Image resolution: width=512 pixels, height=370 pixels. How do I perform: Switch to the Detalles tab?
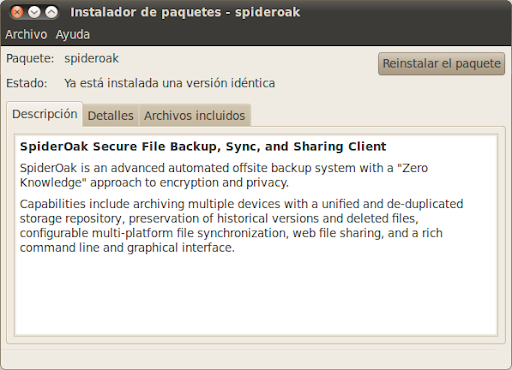111,116
